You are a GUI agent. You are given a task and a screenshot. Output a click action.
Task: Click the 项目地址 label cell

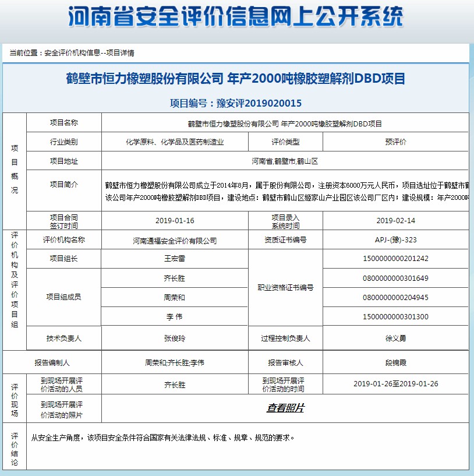63,161
